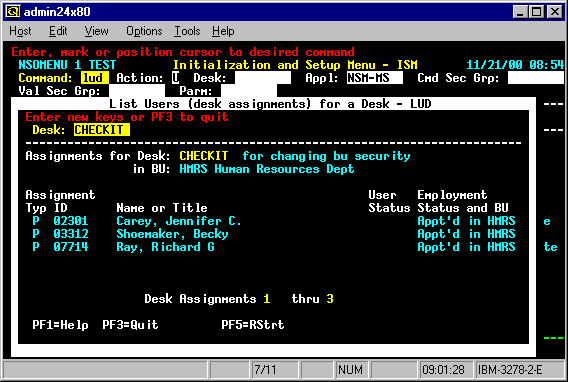
Task: Click the Name or Title column header
Action: coord(162,208)
